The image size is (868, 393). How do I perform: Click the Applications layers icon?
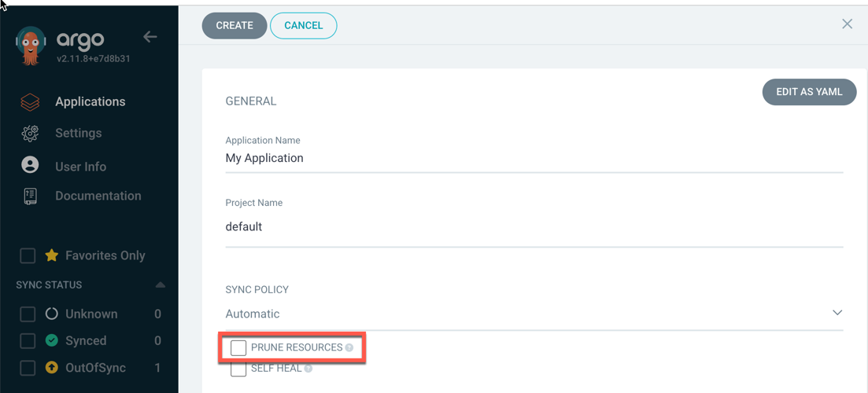point(30,102)
